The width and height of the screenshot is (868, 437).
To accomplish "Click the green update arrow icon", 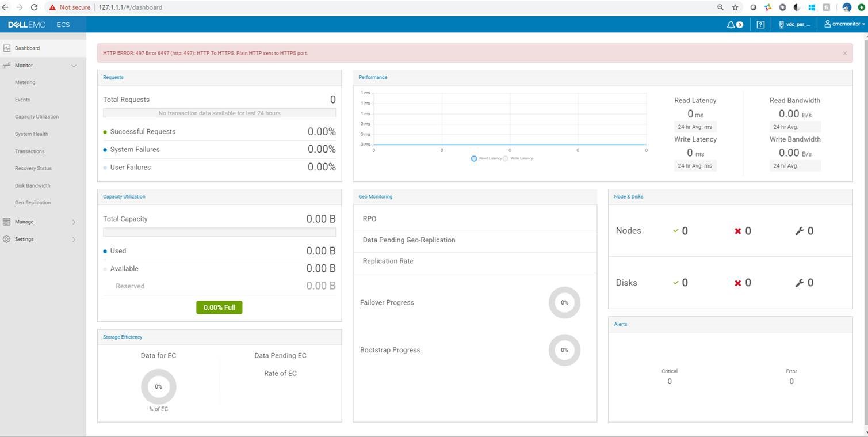I will [x=861, y=7].
